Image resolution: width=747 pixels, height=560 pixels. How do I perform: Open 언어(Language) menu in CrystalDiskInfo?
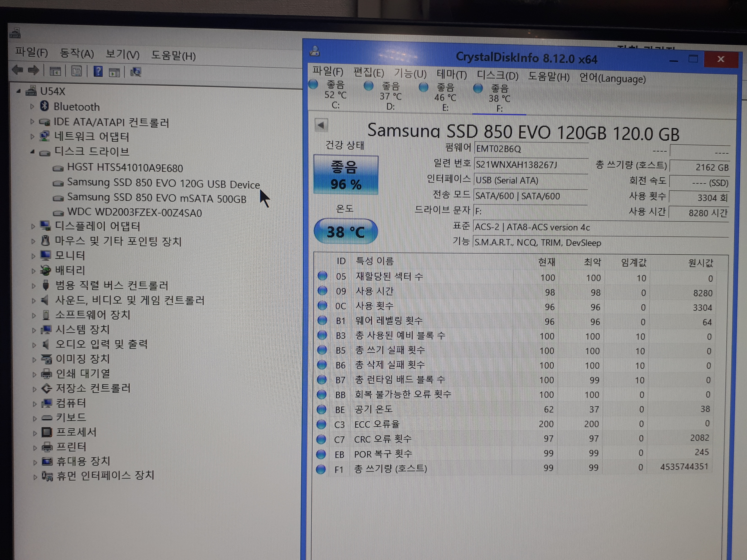(612, 78)
